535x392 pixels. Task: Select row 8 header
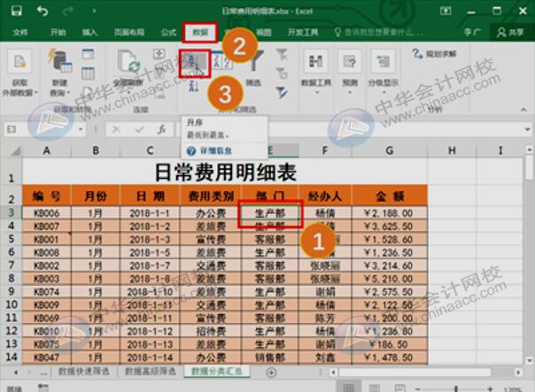pos(12,279)
